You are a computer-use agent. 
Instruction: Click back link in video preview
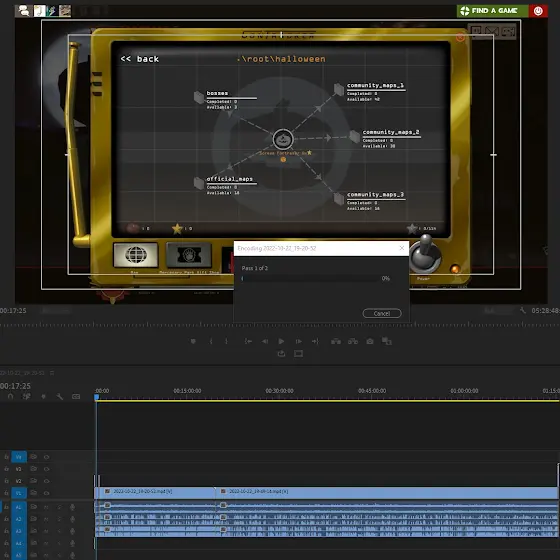(x=140, y=59)
